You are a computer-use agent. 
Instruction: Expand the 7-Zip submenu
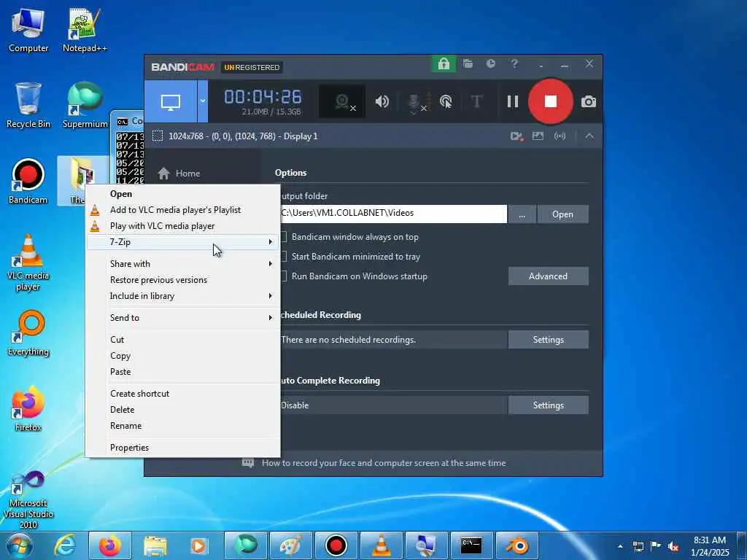(183, 242)
